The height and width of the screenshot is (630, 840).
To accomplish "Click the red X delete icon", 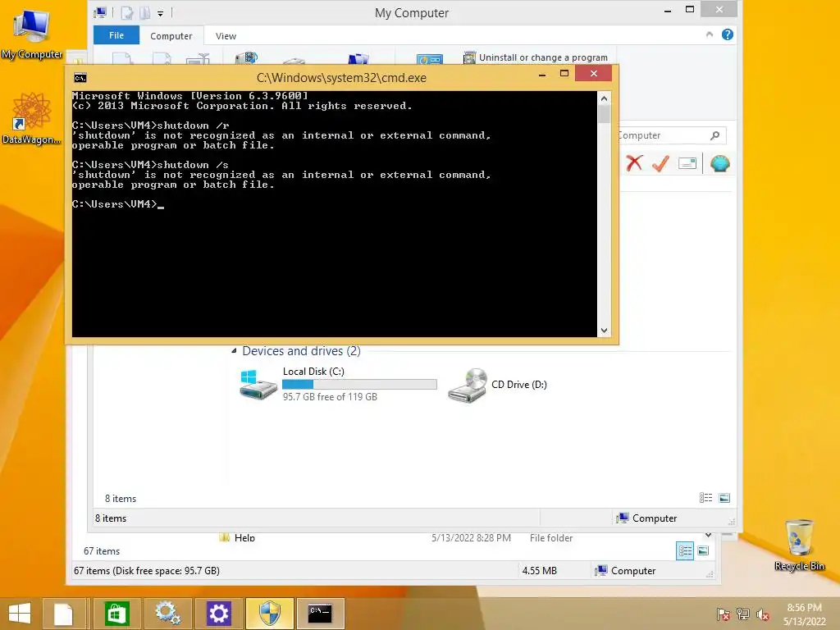I will click(x=634, y=163).
